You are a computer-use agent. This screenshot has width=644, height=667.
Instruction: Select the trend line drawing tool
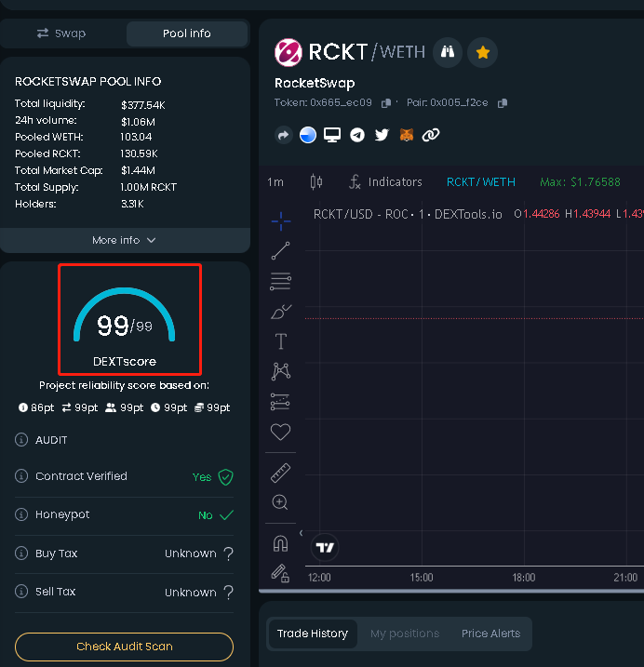click(280, 251)
